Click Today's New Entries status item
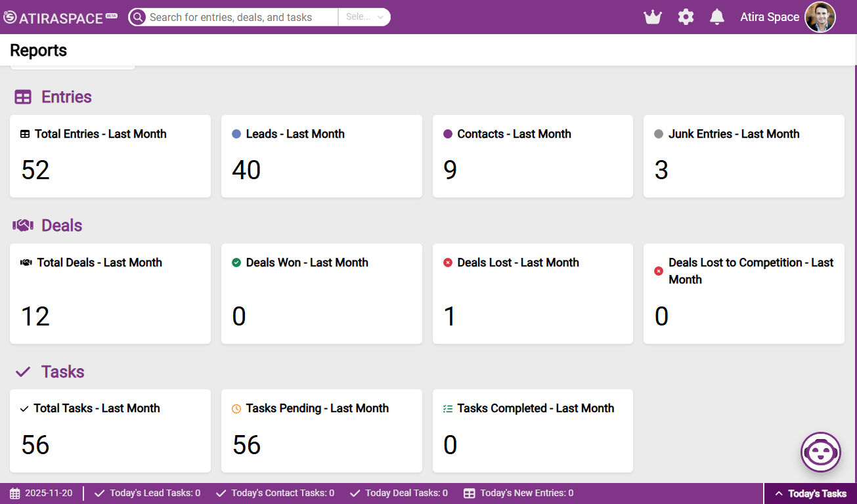The height and width of the screenshot is (504, 857). click(518, 493)
